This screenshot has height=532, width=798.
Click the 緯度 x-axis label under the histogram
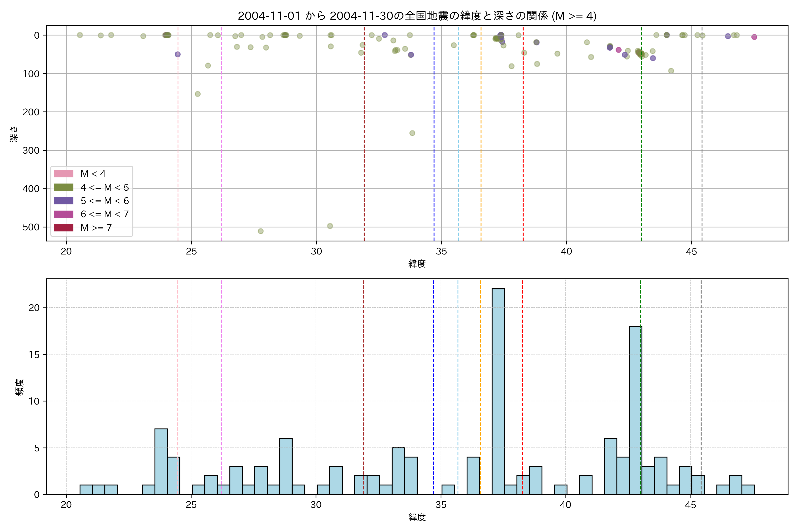coord(417,517)
